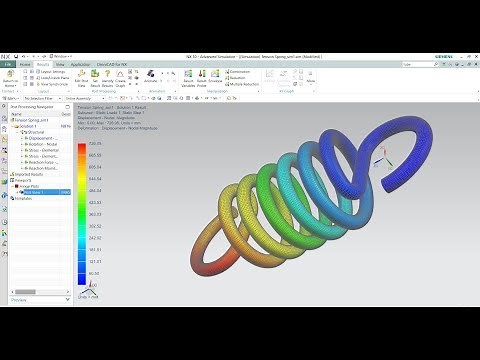Click green middle of color legend bar

82,213
